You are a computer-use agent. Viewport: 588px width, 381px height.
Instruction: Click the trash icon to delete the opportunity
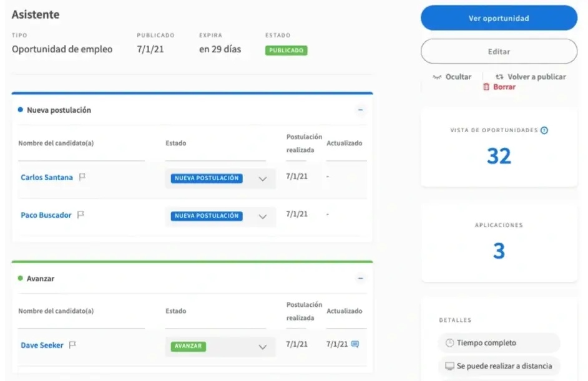coord(486,87)
